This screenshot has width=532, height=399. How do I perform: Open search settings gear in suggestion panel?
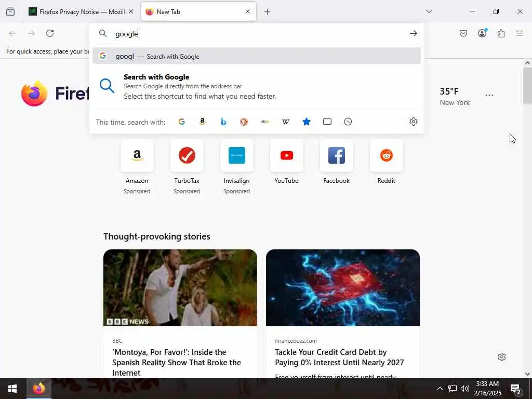[413, 122]
